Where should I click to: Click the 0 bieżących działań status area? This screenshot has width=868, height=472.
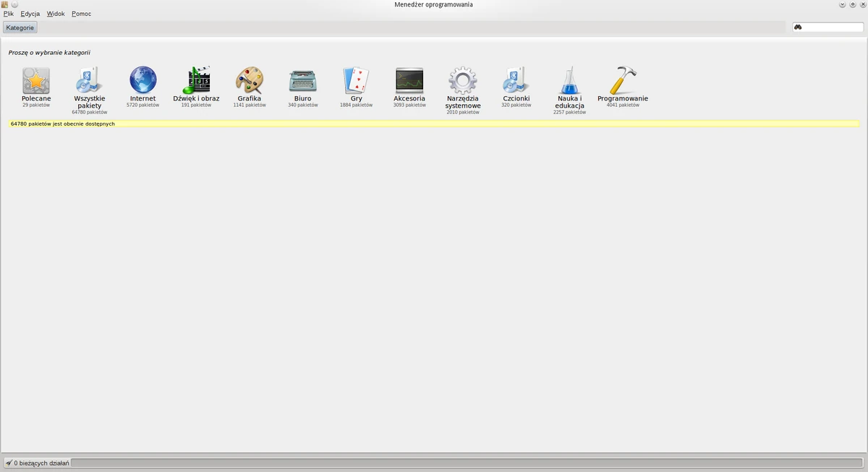(40, 462)
